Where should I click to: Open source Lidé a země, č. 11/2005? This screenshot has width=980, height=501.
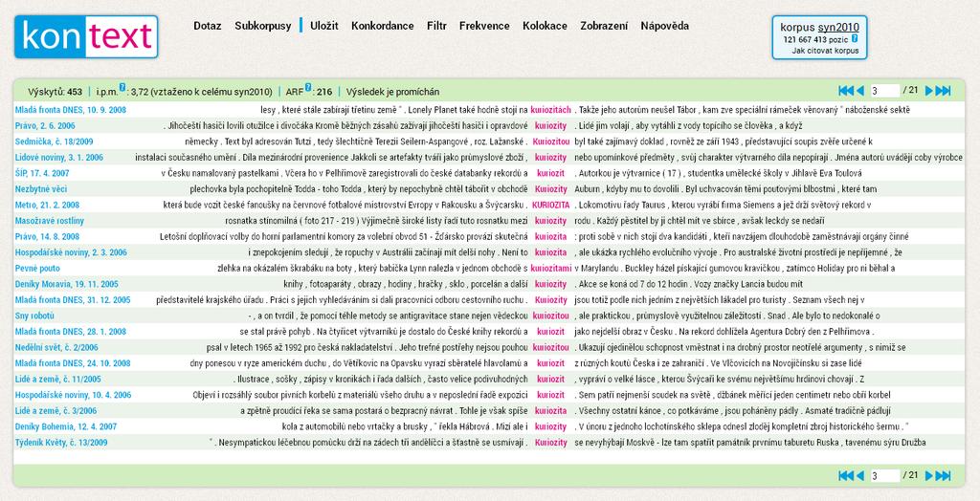tap(58, 380)
